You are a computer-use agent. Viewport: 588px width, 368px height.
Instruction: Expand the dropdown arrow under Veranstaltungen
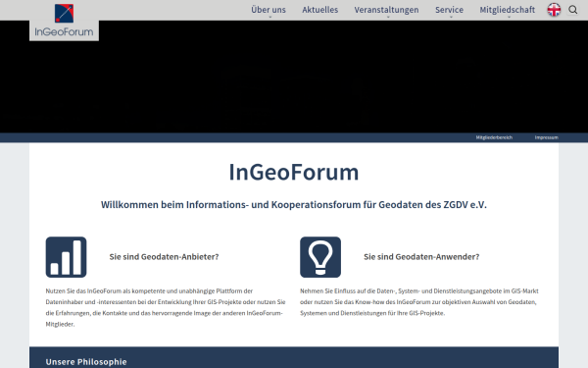pos(388,17)
